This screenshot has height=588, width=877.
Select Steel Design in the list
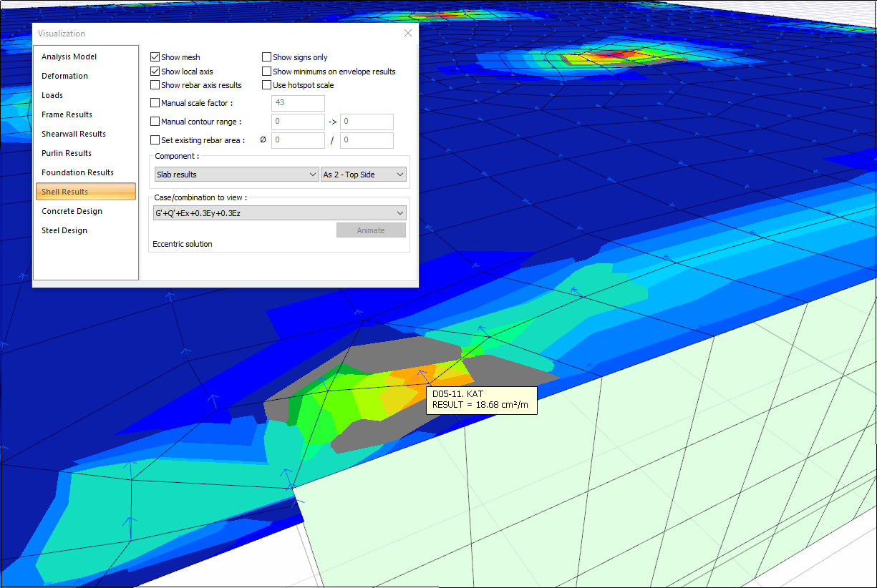[64, 230]
